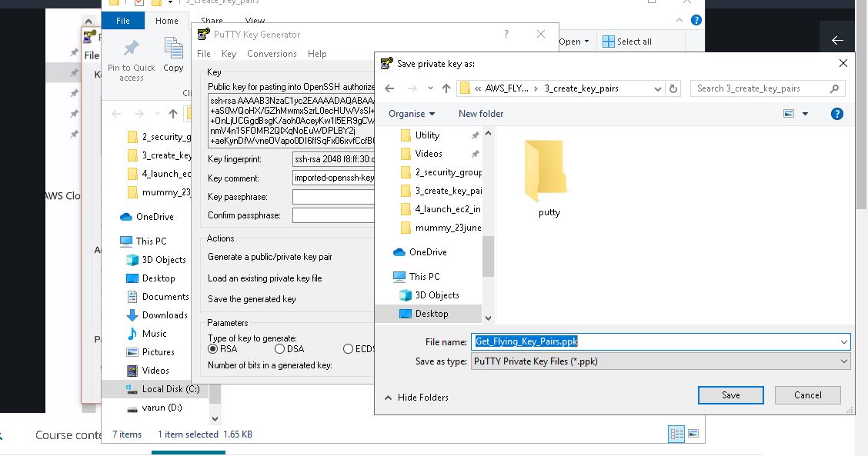
Task: Click the Save button
Action: 731,395
